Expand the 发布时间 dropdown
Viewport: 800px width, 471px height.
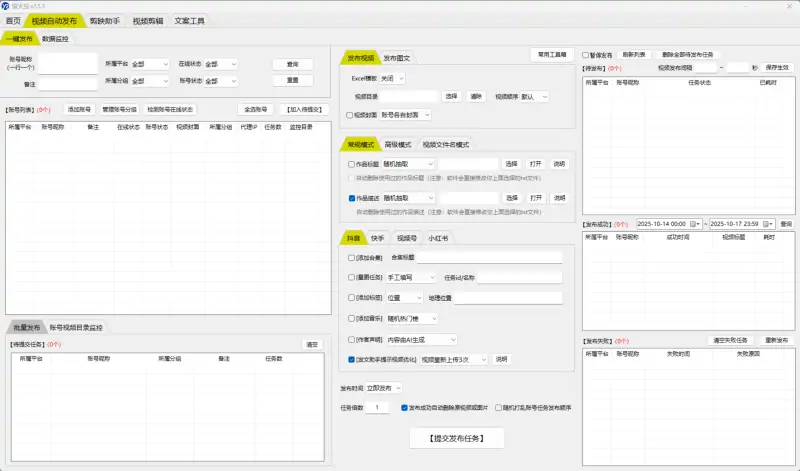click(384, 387)
